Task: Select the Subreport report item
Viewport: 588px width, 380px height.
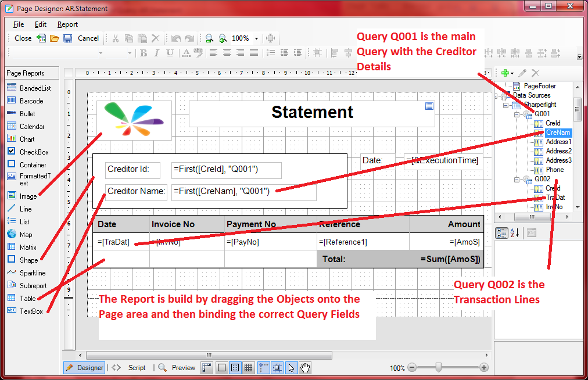Action: (27, 285)
